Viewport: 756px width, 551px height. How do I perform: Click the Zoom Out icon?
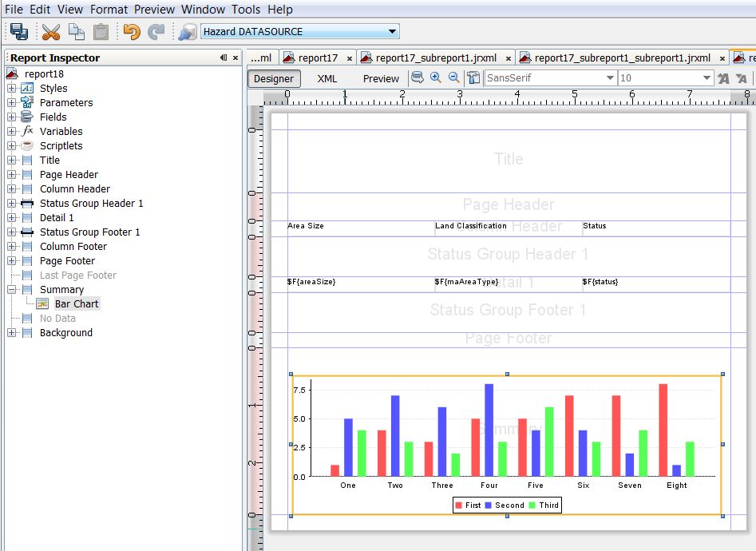pyautogui.click(x=454, y=78)
